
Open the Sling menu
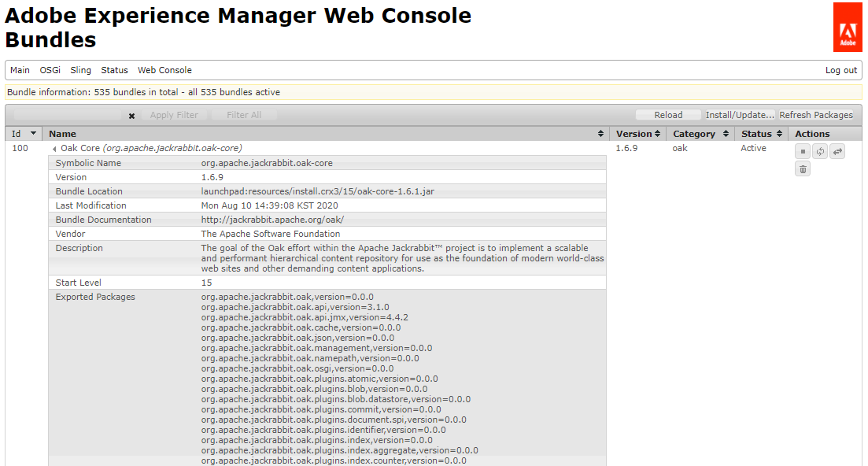(81, 70)
